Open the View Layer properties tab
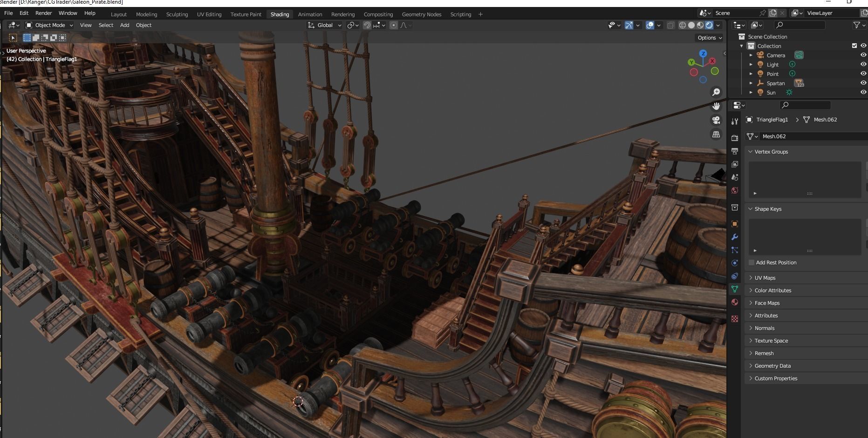This screenshot has width=868, height=438. [735, 164]
